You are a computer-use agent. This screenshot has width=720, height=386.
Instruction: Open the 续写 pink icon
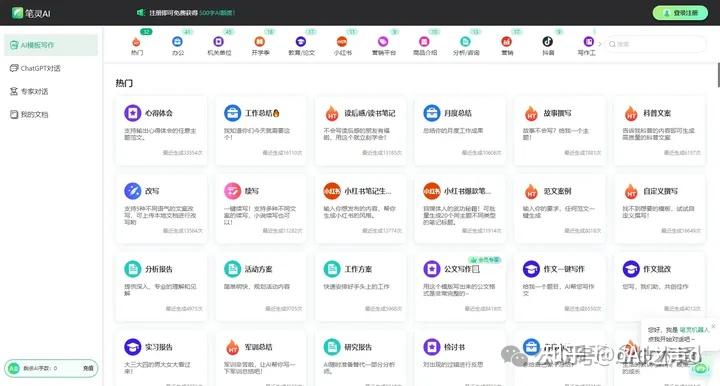click(x=232, y=191)
